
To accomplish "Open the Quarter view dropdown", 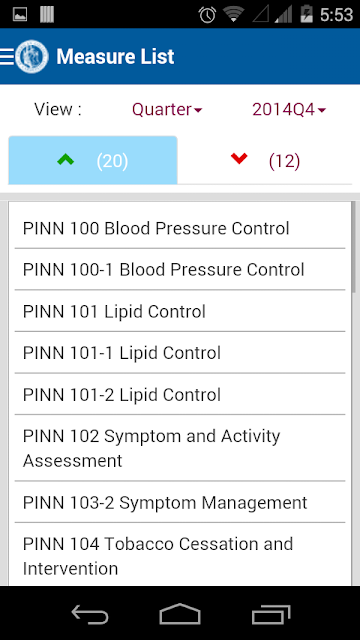I will point(167,109).
